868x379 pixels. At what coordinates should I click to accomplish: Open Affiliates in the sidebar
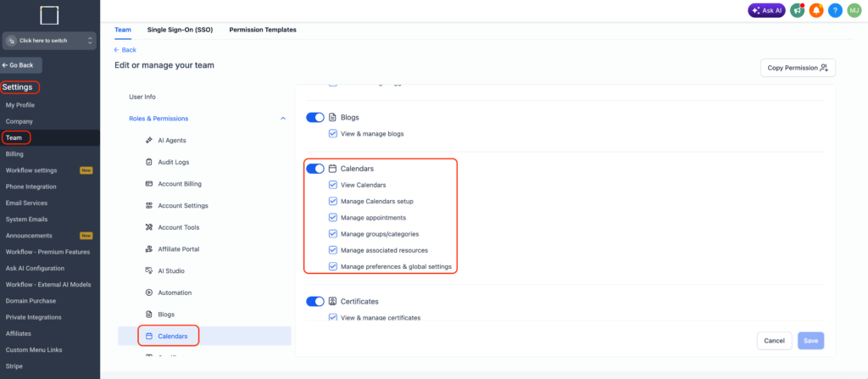(x=19, y=333)
